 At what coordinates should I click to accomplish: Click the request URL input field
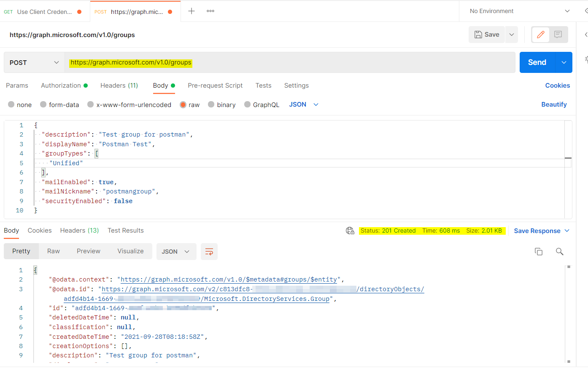tap(290, 62)
